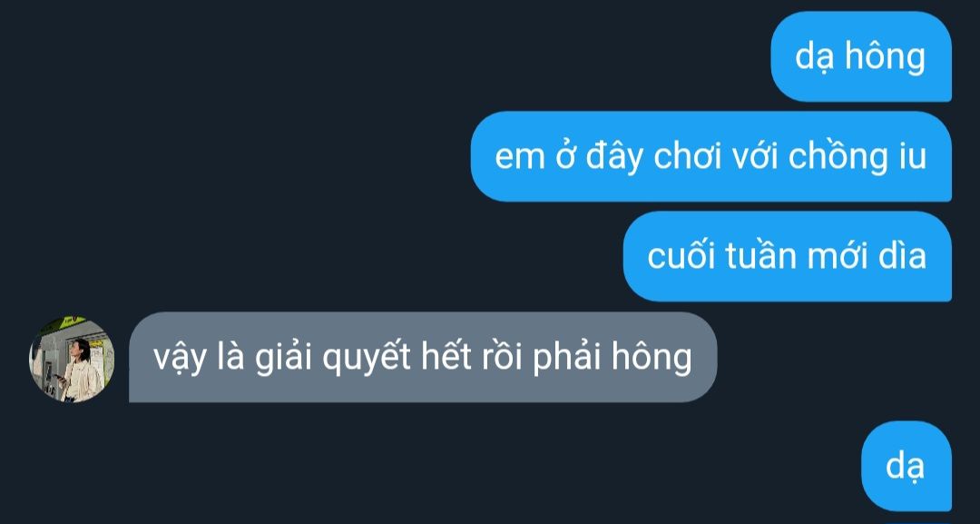
Task: Click 'iu' at the end of the second message
Action: (x=913, y=157)
